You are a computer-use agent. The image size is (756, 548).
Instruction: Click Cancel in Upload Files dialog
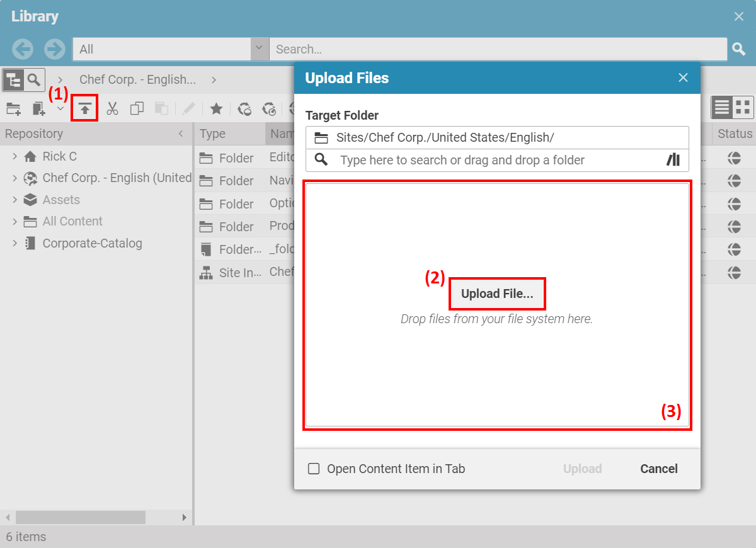tap(658, 469)
